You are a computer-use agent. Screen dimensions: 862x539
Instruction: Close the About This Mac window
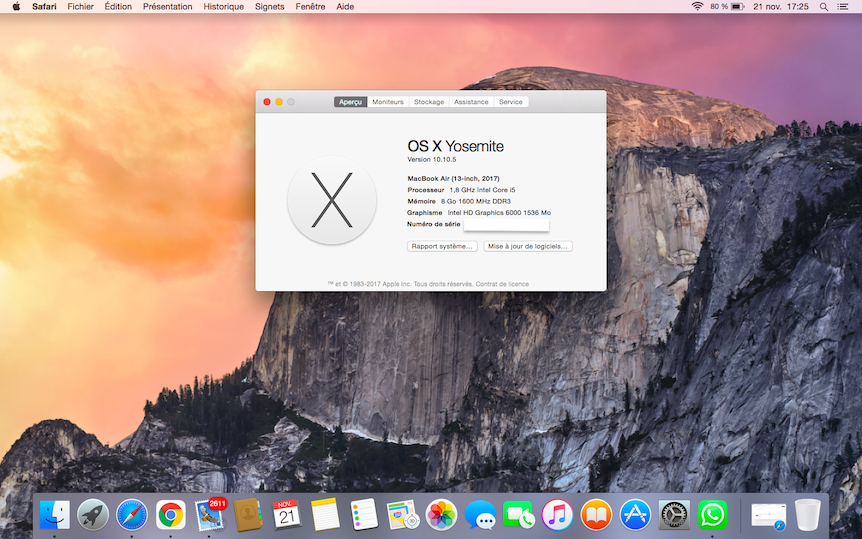click(x=267, y=102)
